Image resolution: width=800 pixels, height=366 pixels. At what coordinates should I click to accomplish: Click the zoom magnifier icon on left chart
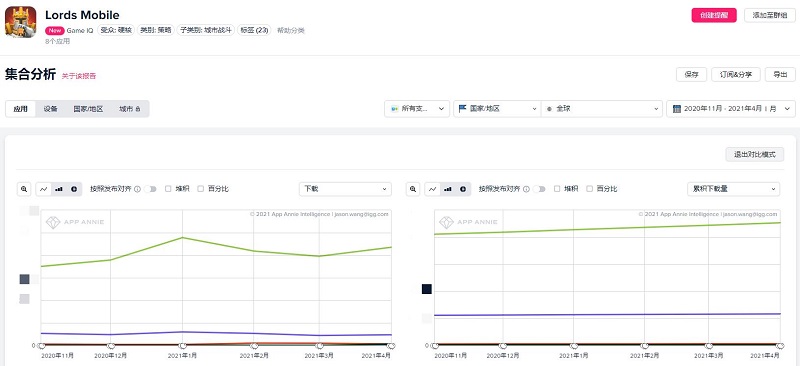(x=24, y=189)
